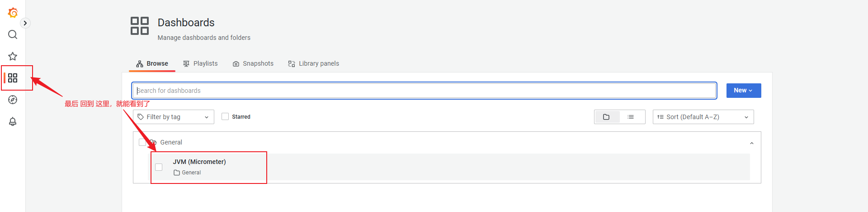Open the Dashboards grid icon in sidebar
Image resolution: width=868 pixels, height=212 pixels.
[13, 78]
